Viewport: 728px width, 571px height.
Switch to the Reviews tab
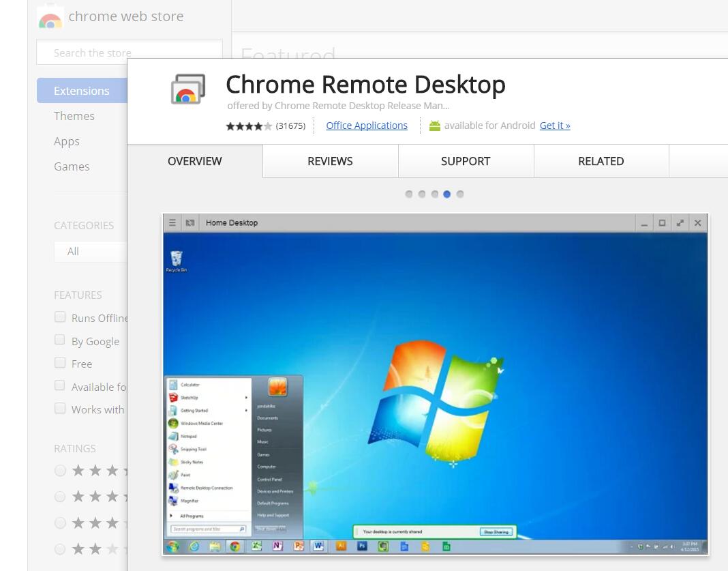[330, 161]
